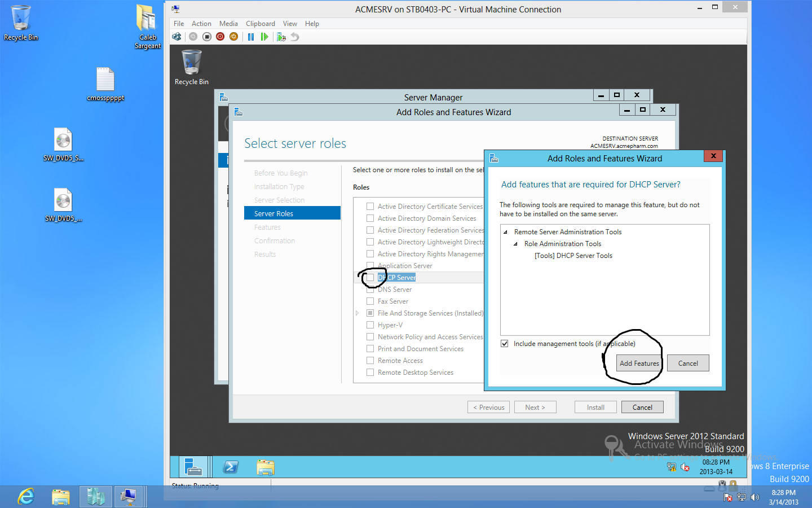
Task: Check Active Directory Certificate Services role
Action: [x=370, y=207]
